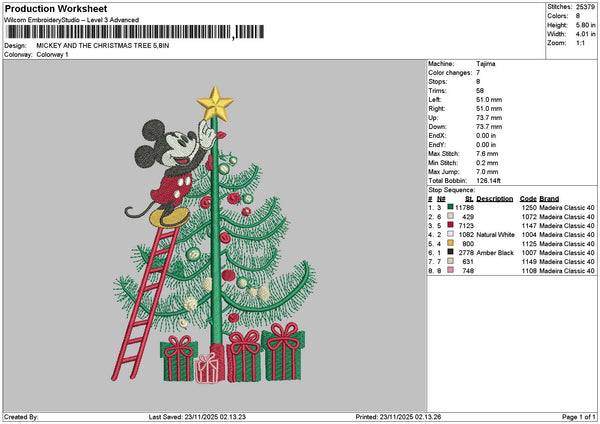Click 'Printed: 23/11/2025 02.13.26' footer text
Image resolution: width=600 pixels, height=424 pixels.
pos(398,417)
